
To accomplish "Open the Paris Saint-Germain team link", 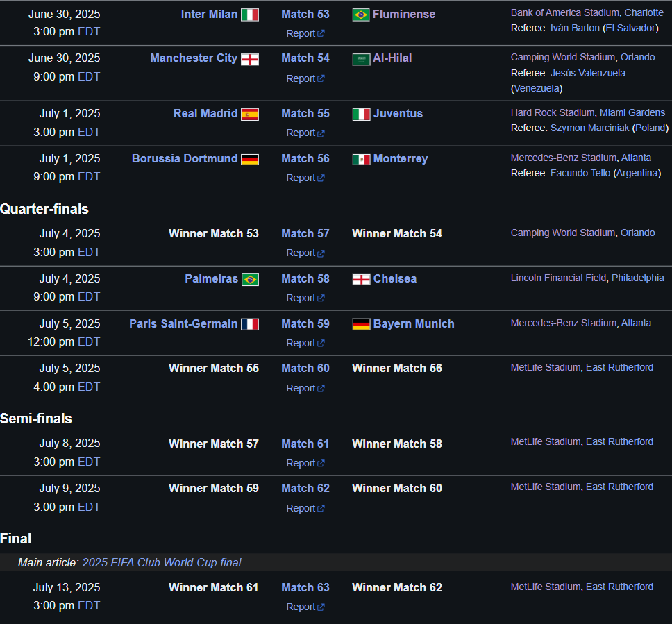I will [183, 323].
